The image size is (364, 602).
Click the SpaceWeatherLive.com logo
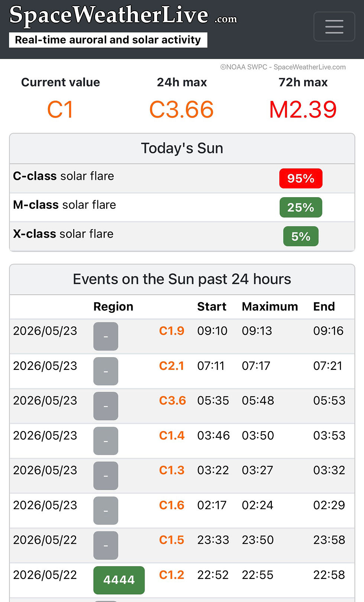[x=123, y=15]
